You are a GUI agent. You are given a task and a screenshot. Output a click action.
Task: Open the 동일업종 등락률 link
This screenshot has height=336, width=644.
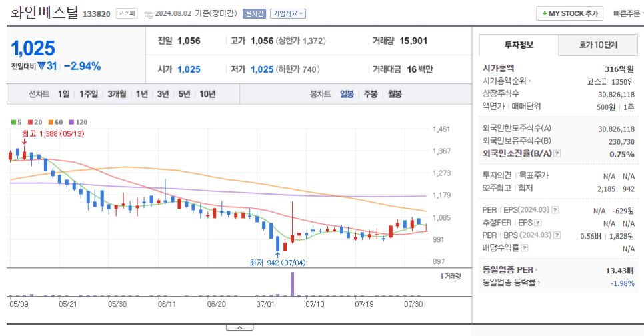(509, 282)
